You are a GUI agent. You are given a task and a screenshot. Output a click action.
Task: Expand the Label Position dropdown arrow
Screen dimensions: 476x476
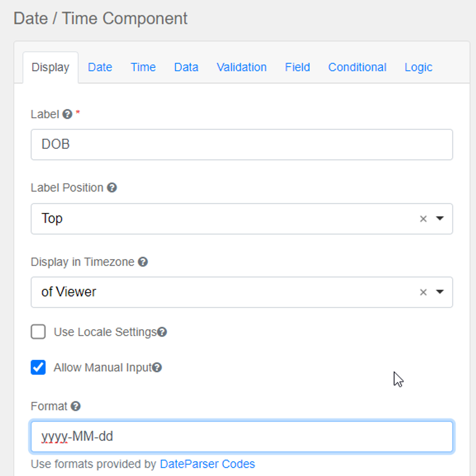[x=440, y=219]
